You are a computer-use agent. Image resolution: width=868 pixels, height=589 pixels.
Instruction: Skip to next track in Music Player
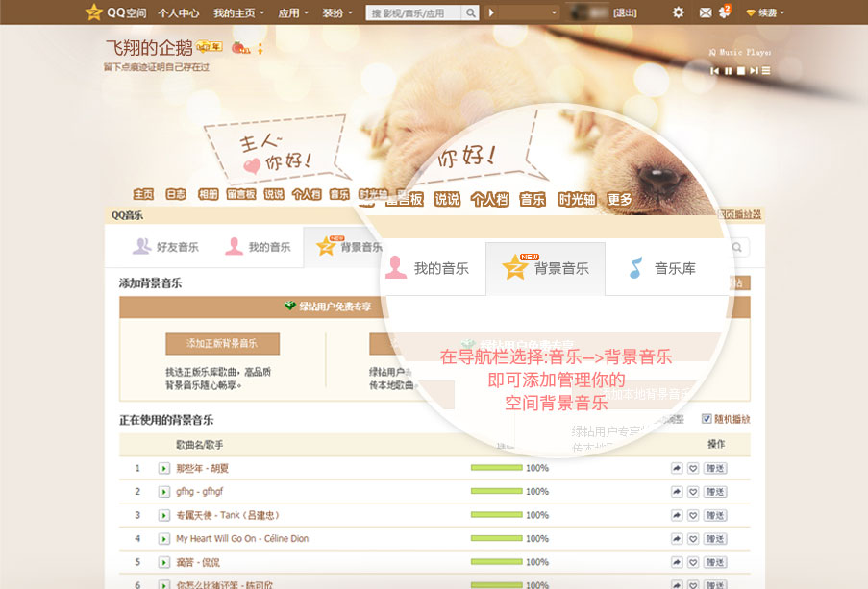754,71
